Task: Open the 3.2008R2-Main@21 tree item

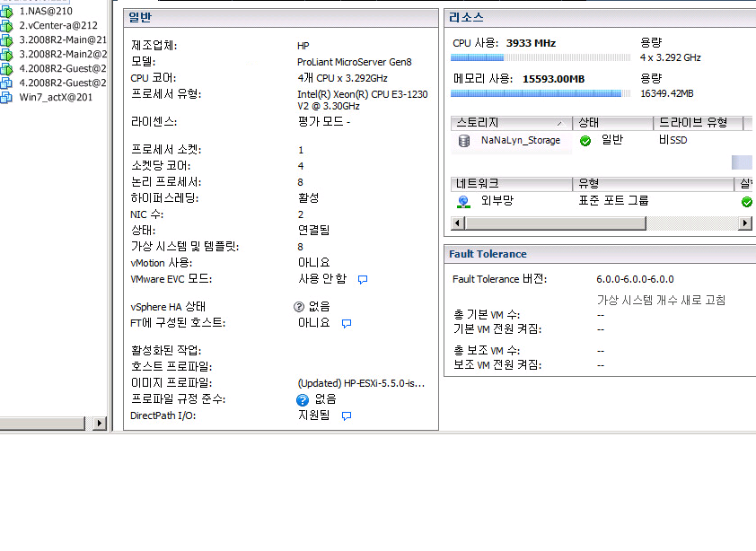Action: pyautogui.click(x=63, y=40)
